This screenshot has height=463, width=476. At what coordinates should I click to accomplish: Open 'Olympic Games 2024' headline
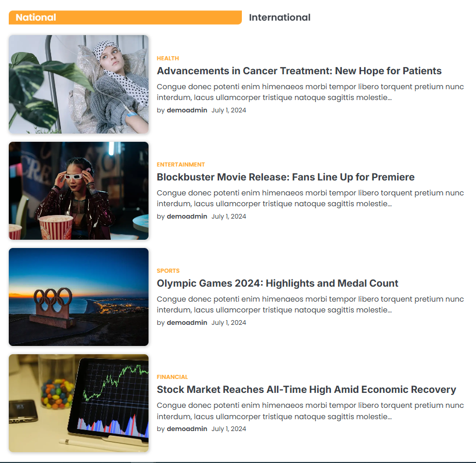point(277,283)
